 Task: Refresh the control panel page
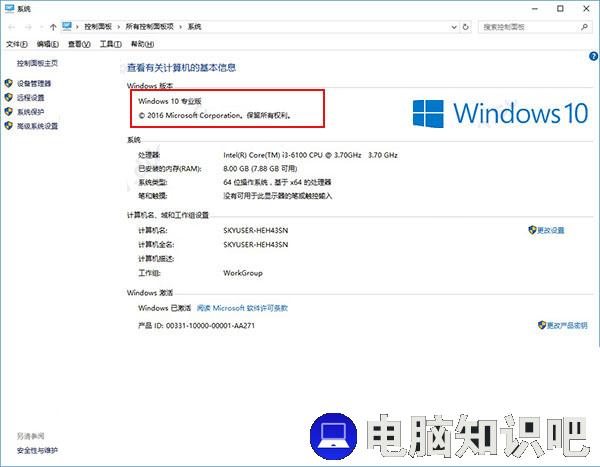click(466, 27)
